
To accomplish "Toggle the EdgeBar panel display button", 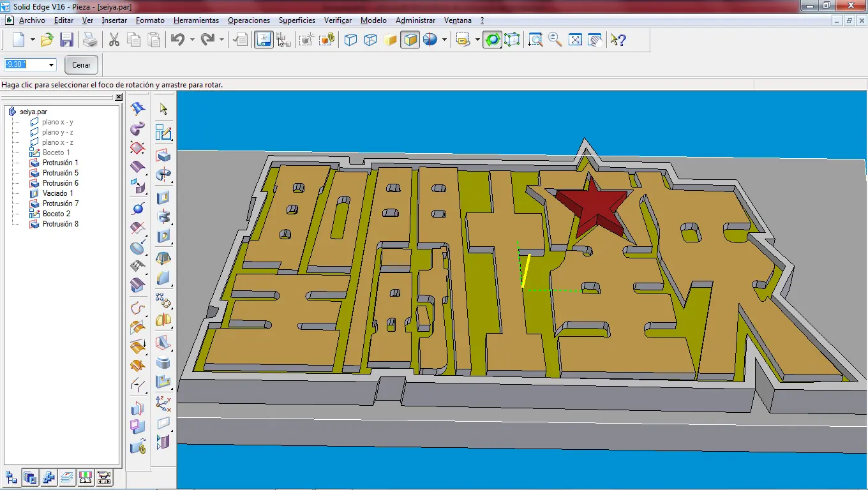I will tap(264, 40).
